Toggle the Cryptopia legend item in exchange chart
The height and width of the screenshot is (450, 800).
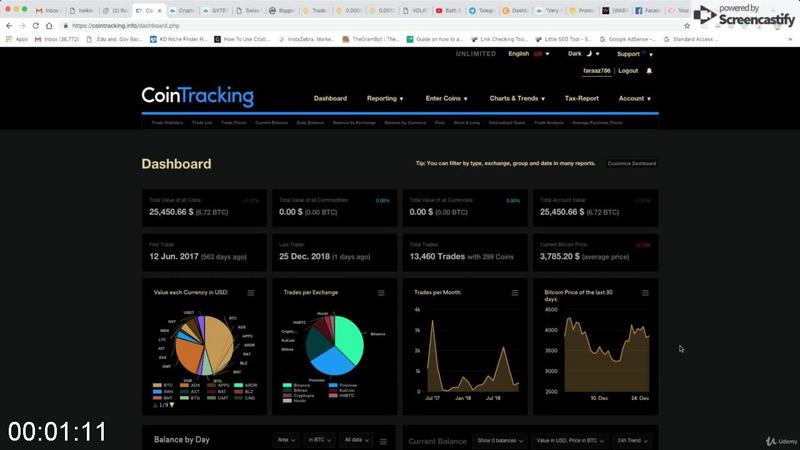click(298, 395)
